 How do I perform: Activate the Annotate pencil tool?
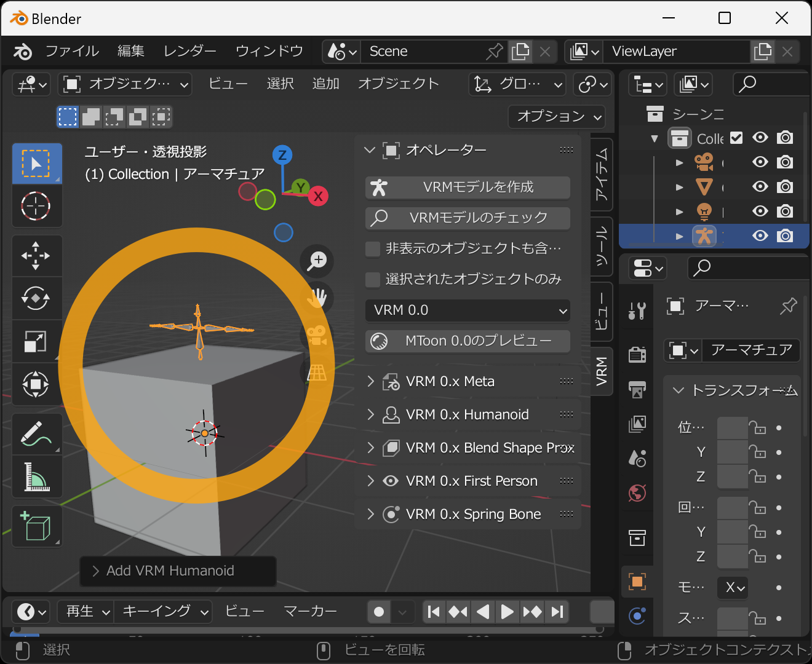[37, 433]
